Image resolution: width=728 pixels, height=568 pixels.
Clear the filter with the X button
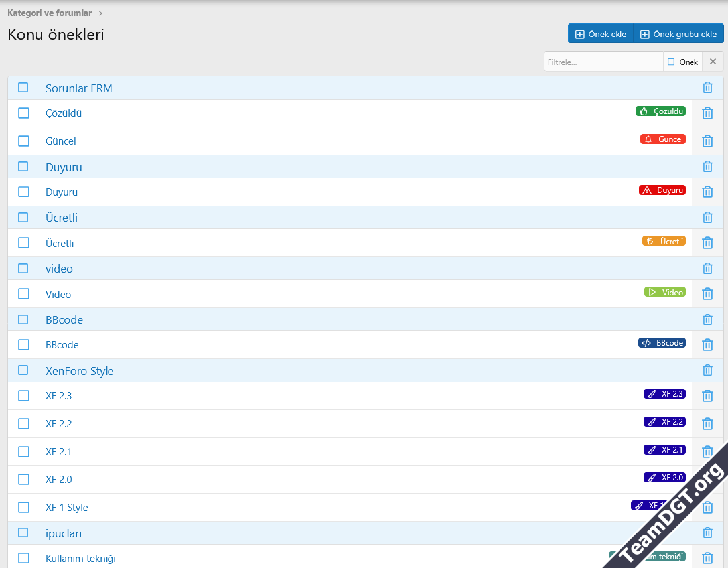pyautogui.click(x=713, y=62)
